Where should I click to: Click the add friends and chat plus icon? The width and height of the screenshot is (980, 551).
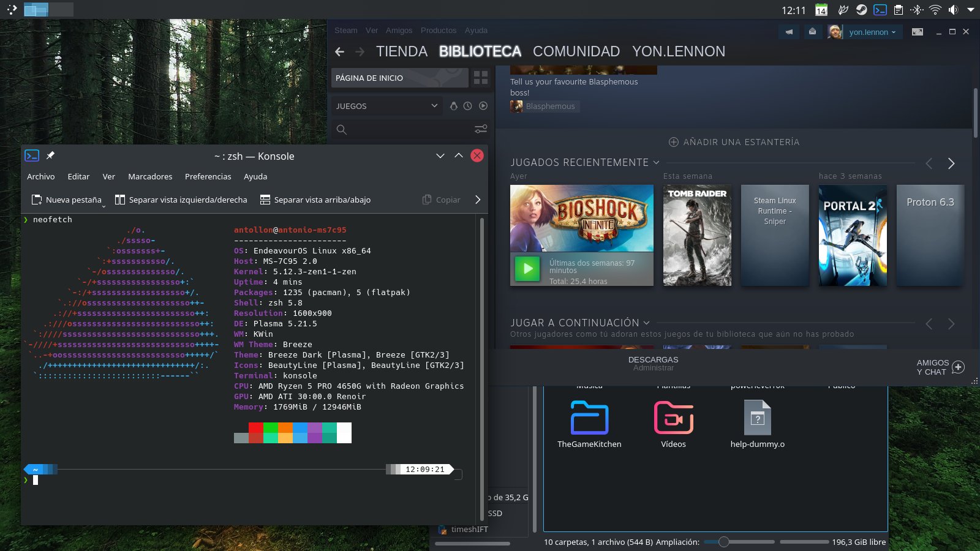pos(959,367)
